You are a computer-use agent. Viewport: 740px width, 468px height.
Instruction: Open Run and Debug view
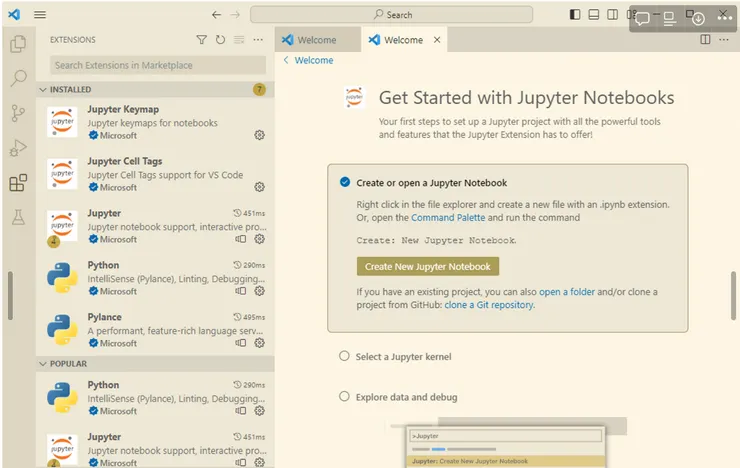click(18, 148)
